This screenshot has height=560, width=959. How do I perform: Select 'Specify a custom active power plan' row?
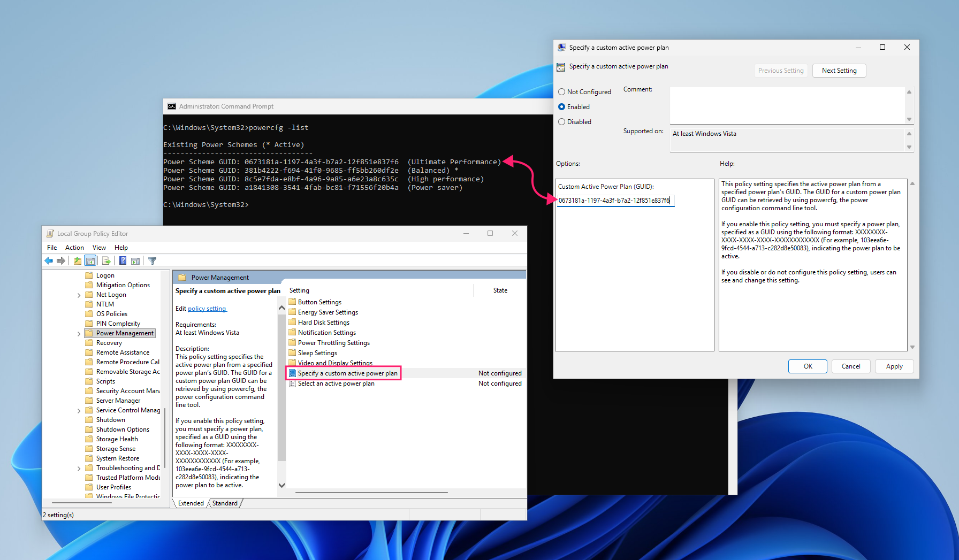point(405,373)
